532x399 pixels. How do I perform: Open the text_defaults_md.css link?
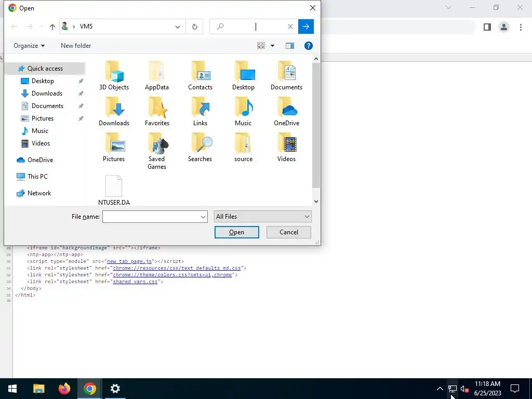[x=177, y=268]
